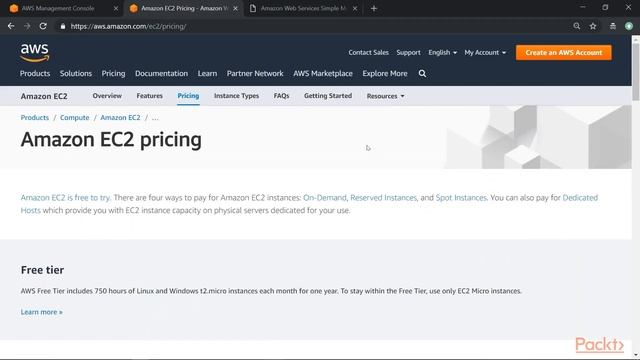Screen dimensions: 640x360
Task: Click the browser forward arrow
Action: 27,26
